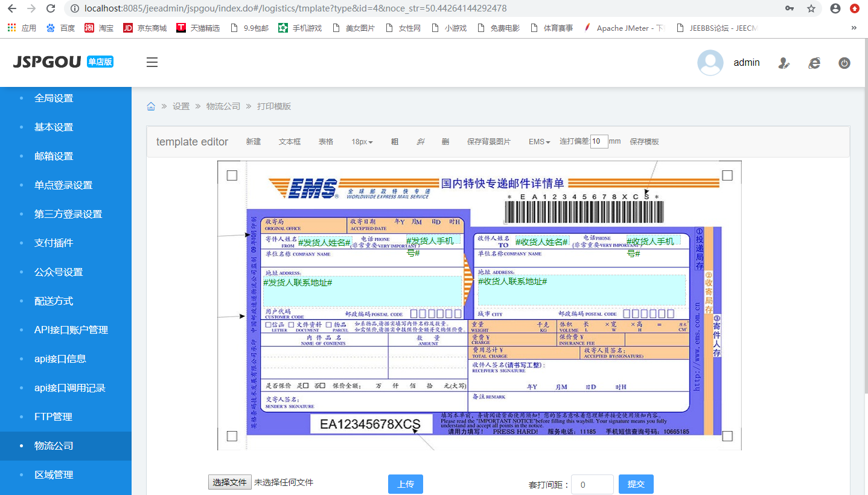The width and height of the screenshot is (868, 495).
Task: Click the 设置 breadcrumb
Action: click(181, 106)
